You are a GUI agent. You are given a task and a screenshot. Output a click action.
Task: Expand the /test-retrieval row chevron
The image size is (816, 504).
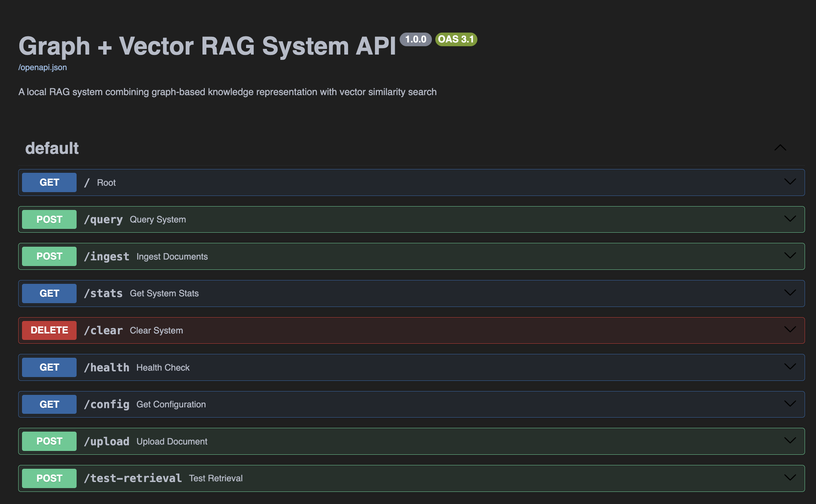pyautogui.click(x=790, y=478)
